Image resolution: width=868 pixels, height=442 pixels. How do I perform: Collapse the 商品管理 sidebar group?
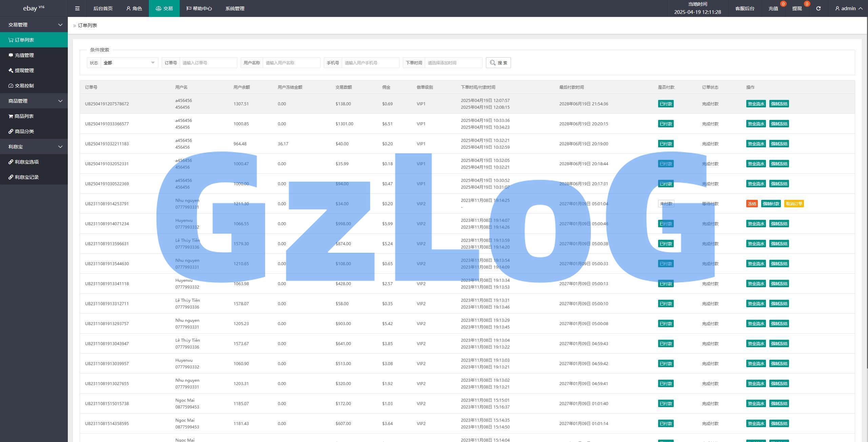coord(34,101)
